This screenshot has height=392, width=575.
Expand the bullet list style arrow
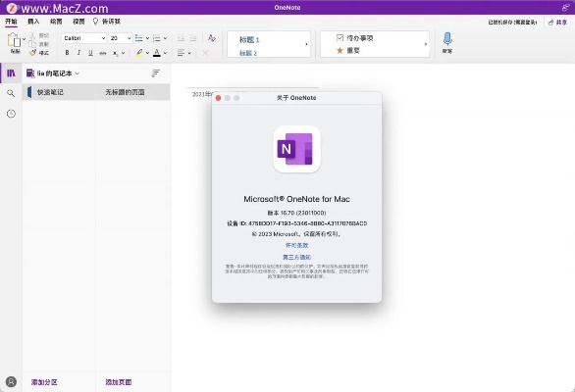click(x=147, y=38)
